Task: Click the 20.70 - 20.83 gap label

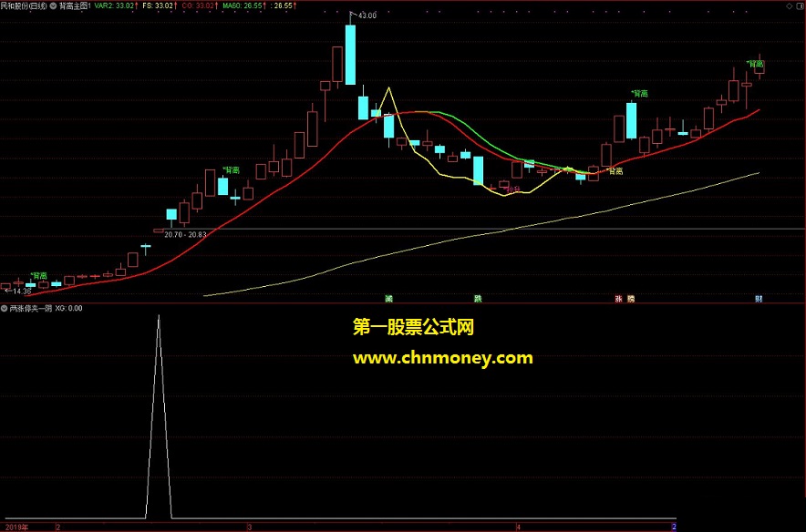Action: coord(185,234)
